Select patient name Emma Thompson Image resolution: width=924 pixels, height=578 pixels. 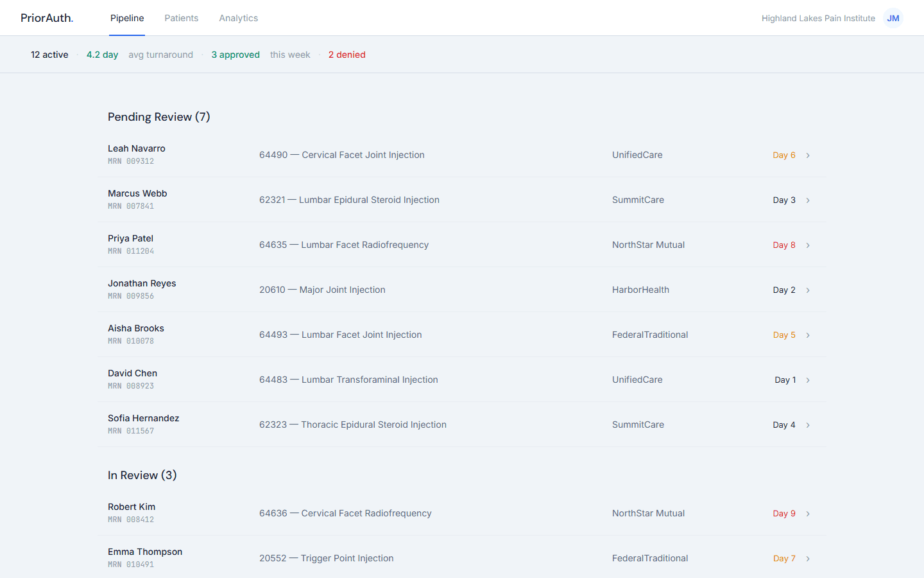point(145,552)
